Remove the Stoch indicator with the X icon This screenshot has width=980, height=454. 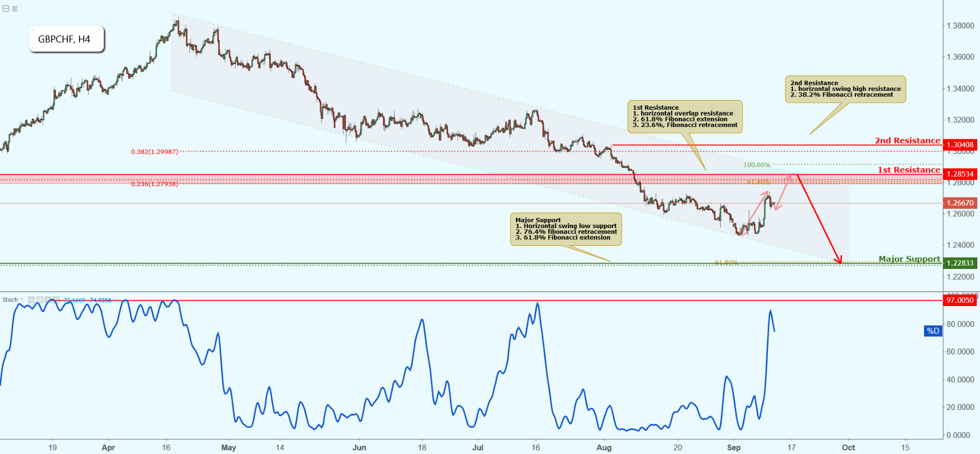56,300
